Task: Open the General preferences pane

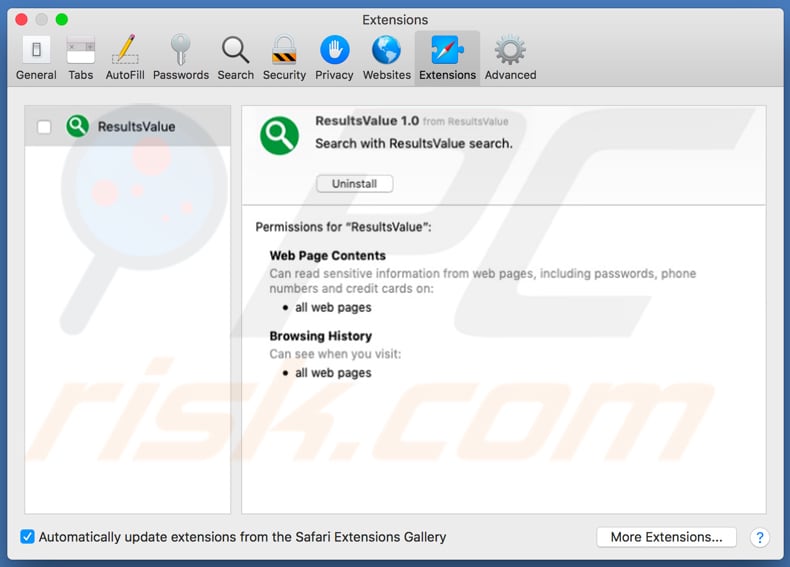Action: tap(36, 58)
